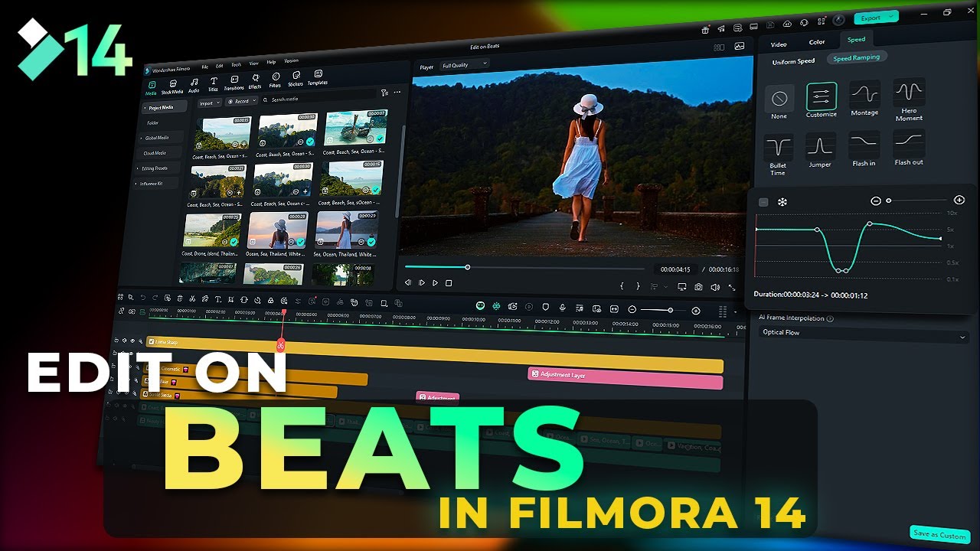Step back one frame in the player

point(407,283)
